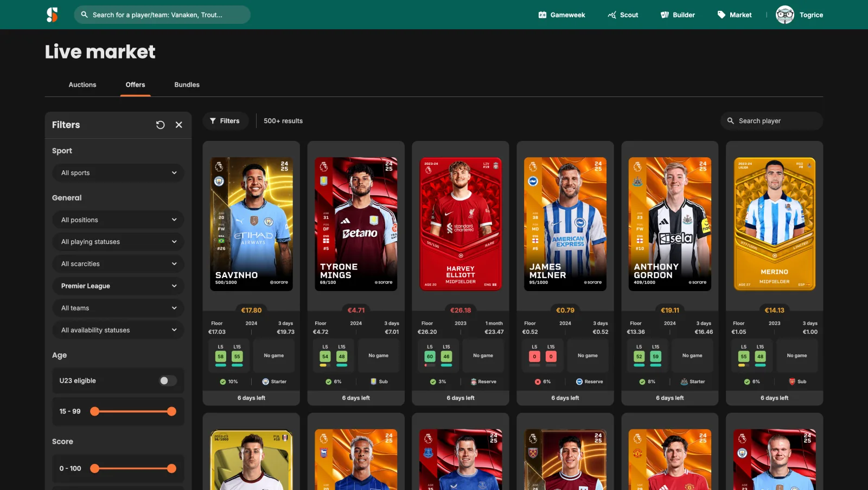Expand the All teams dropdown
The height and width of the screenshot is (490, 868).
(118, 308)
